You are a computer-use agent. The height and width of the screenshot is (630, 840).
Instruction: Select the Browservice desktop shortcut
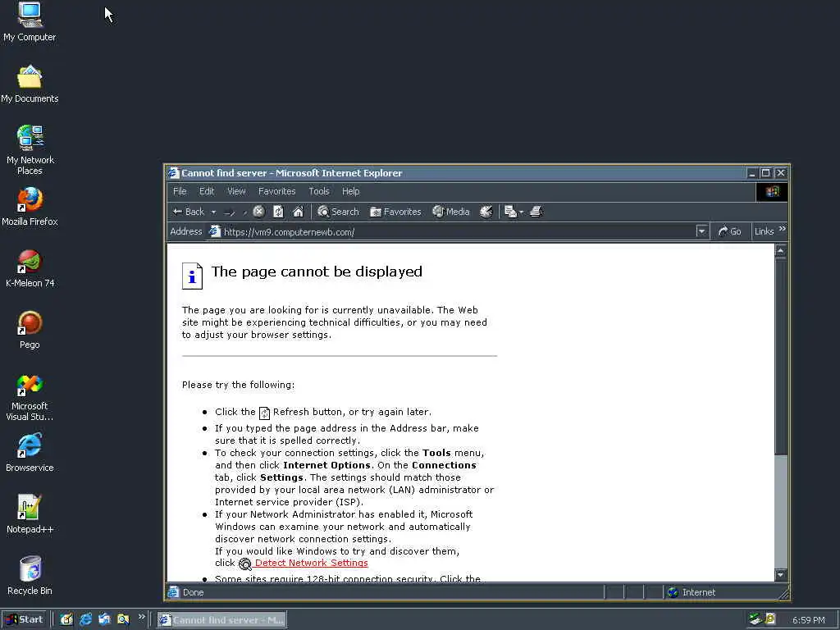pos(30,453)
